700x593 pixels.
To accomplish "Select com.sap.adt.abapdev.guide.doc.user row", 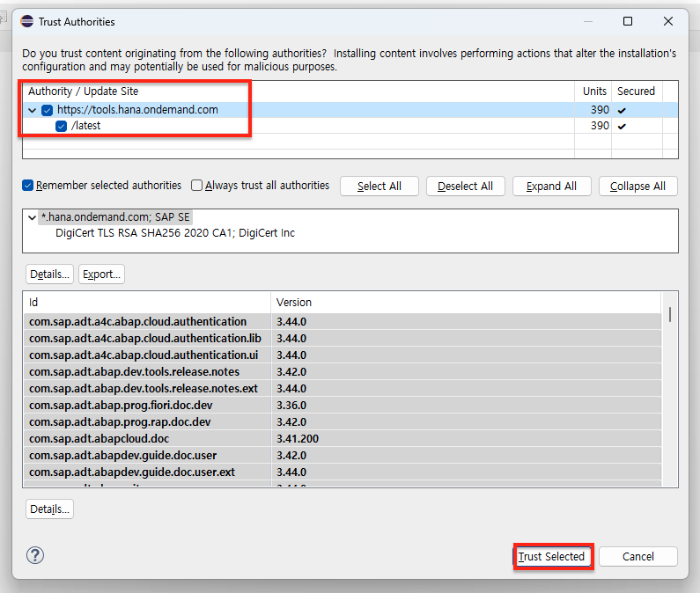I will tap(343, 456).
